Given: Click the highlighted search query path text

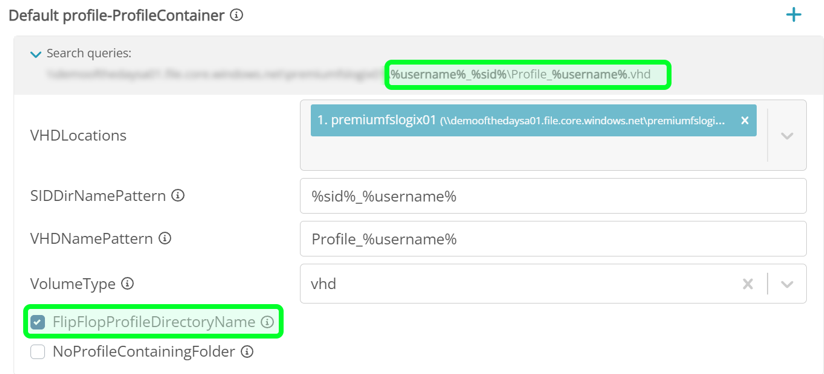Looking at the screenshot, I should pyautogui.click(x=520, y=75).
